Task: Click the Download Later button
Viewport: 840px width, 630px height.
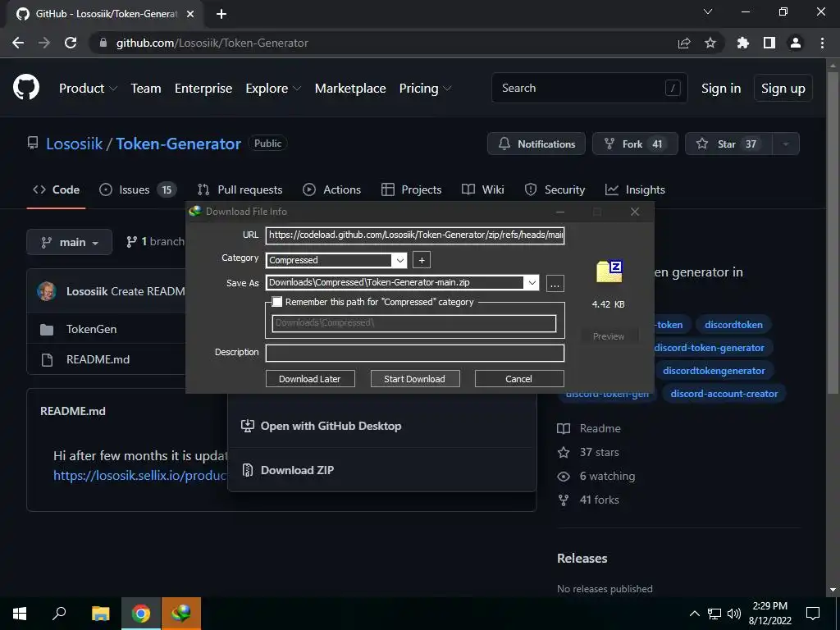Action: tap(309, 379)
